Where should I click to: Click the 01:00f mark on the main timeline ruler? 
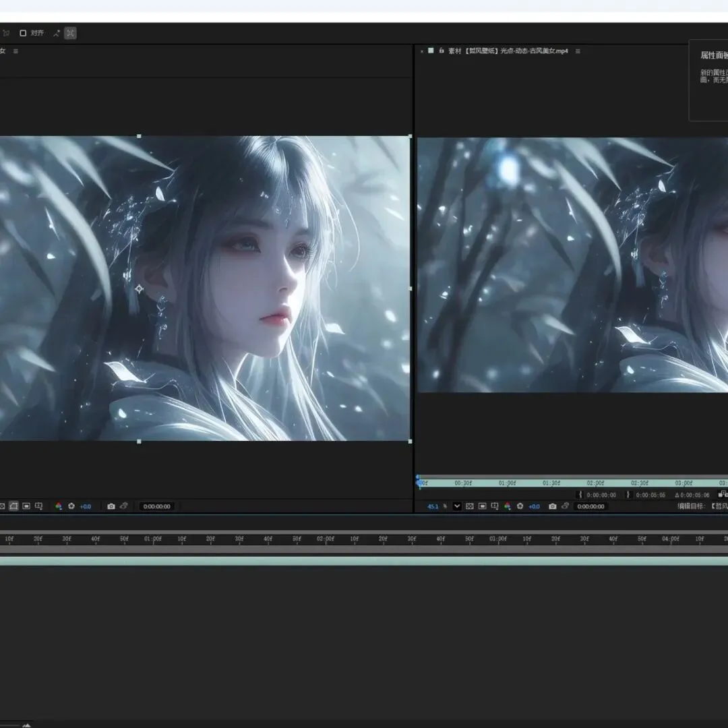pos(153,539)
